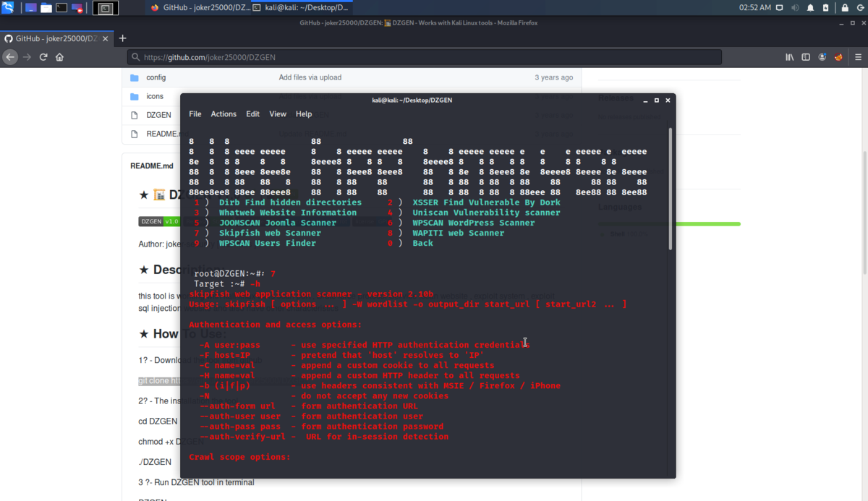Image resolution: width=868 pixels, height=501 pixels.
Task: Click the screen recorder panel icon
Action: click(x=77, y=8)
